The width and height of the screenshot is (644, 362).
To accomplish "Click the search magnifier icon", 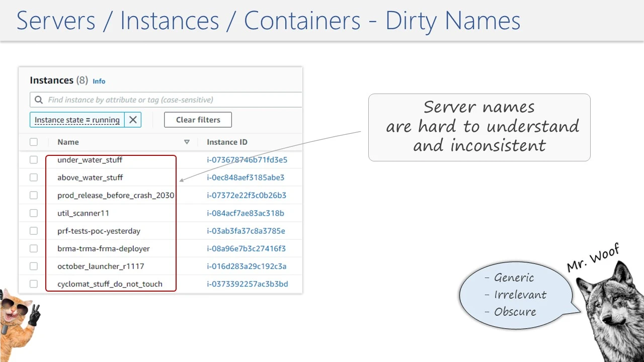I will point(39,100).
